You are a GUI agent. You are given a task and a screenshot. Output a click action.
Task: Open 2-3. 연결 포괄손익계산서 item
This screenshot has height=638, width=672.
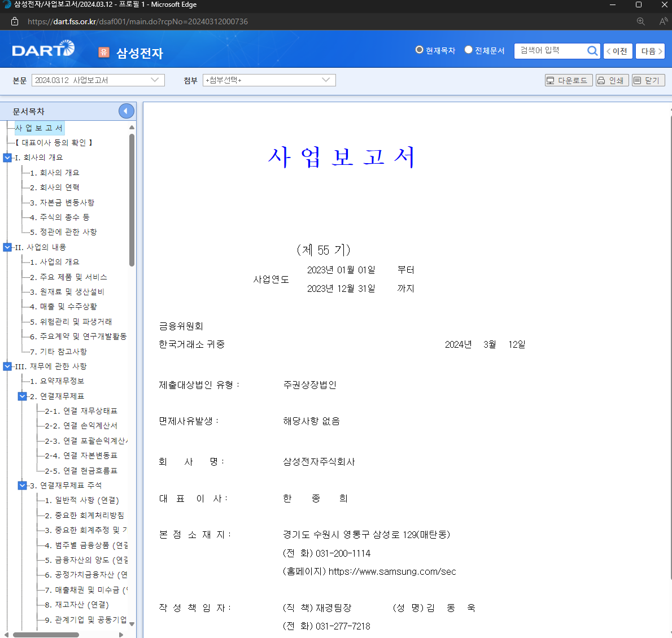pos(86,441)
